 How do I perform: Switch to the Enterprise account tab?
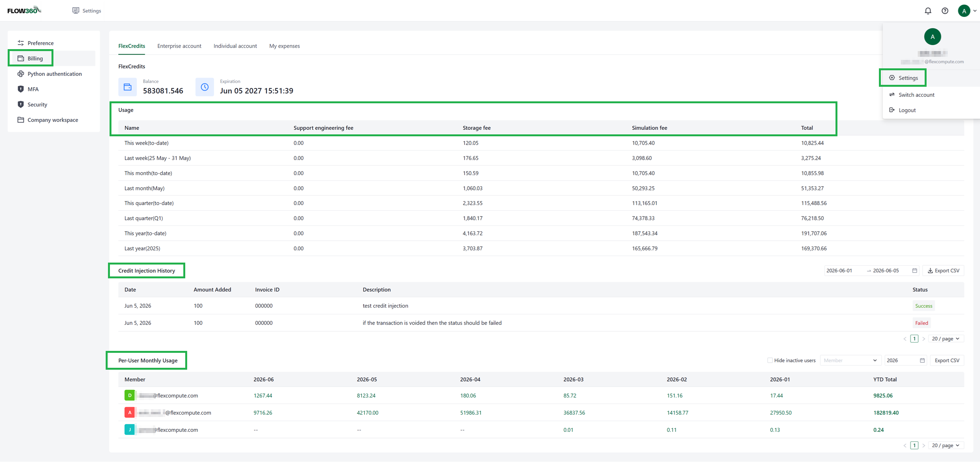[179, 46]
